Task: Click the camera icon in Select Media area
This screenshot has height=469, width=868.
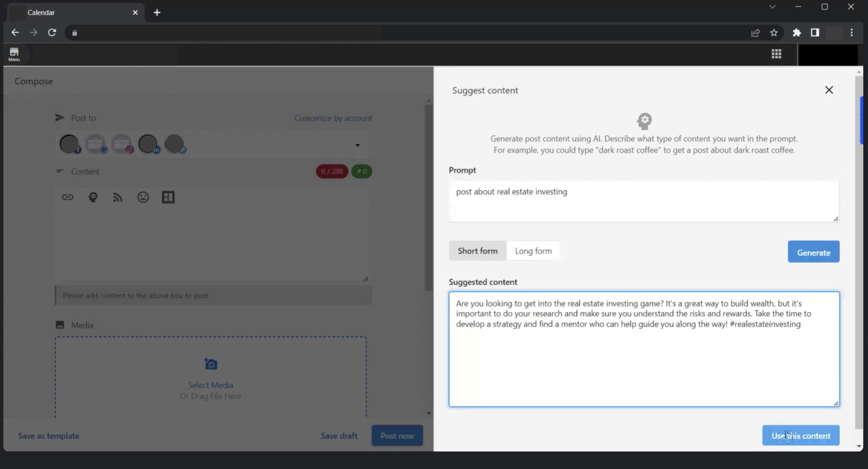Action: click(x=211, y=364)
